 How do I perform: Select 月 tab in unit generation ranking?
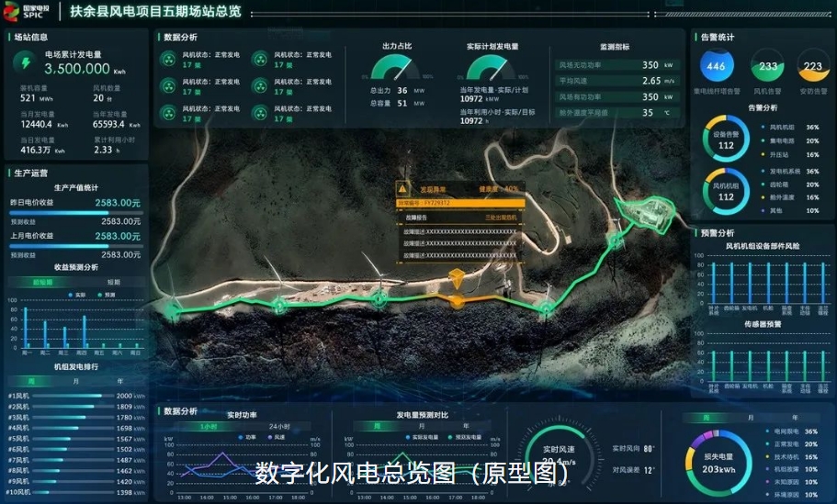(75, 380)
